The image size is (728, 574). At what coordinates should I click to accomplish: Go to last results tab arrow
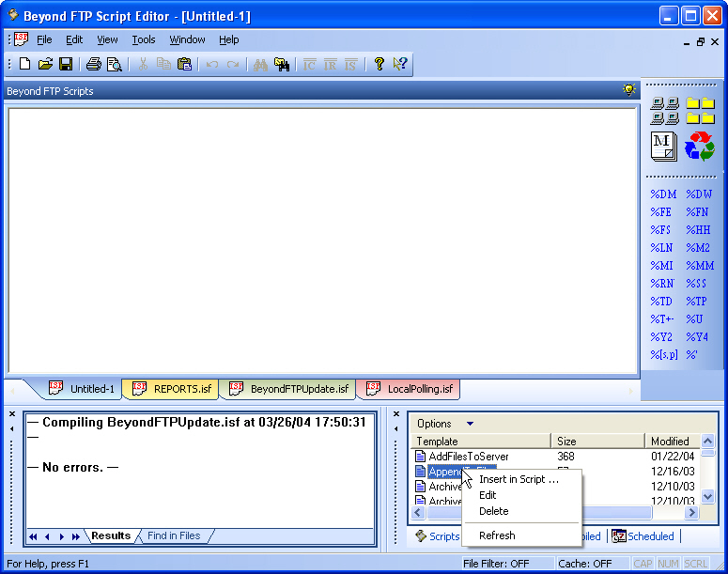point(76,536)
